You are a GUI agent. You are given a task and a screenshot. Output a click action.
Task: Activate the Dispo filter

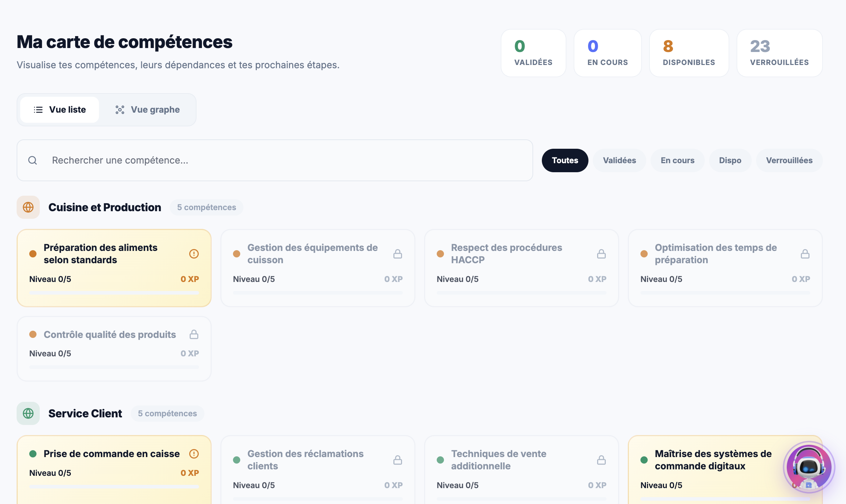(730, 160)
